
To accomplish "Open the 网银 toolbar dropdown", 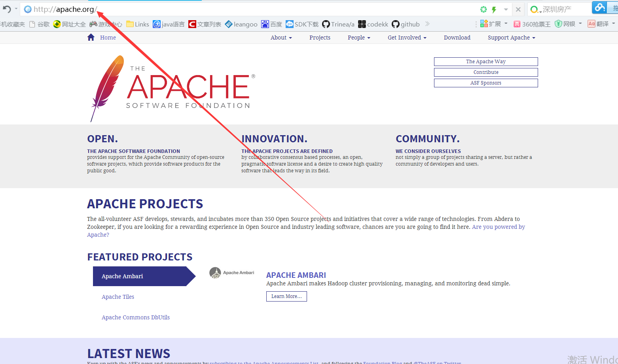I will (x=568, y=24).
